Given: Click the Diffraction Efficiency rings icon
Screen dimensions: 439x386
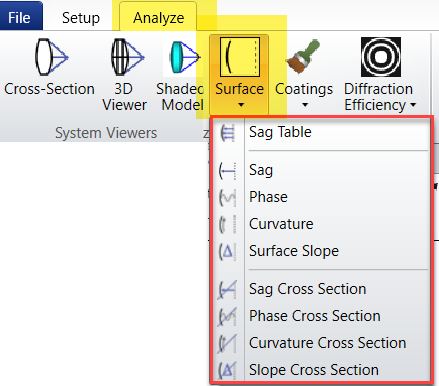Looking at the screenshot, I should coord(381,57).
